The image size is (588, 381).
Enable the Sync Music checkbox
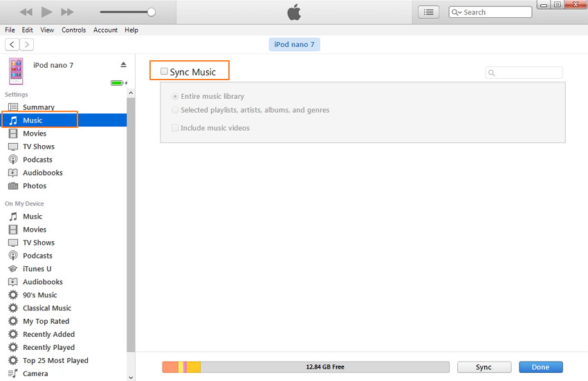(x=165, y=71)
